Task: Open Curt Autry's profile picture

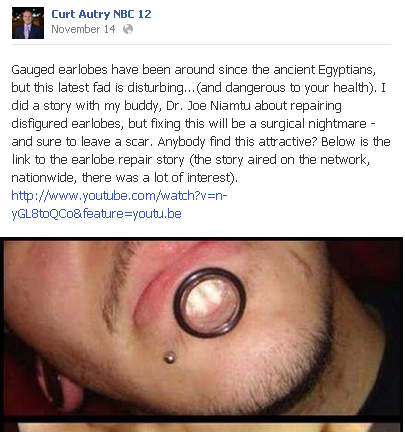Action: tap(28, 23)
